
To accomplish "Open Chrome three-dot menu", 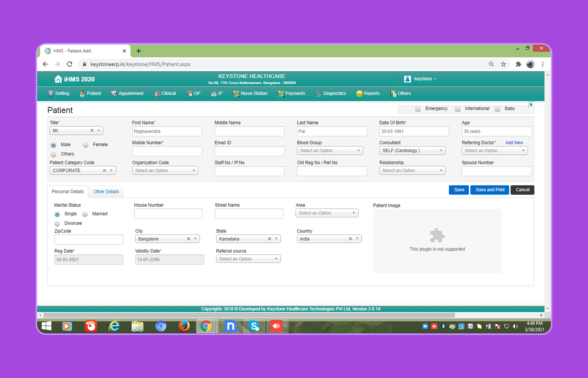I will coord(543,64).
